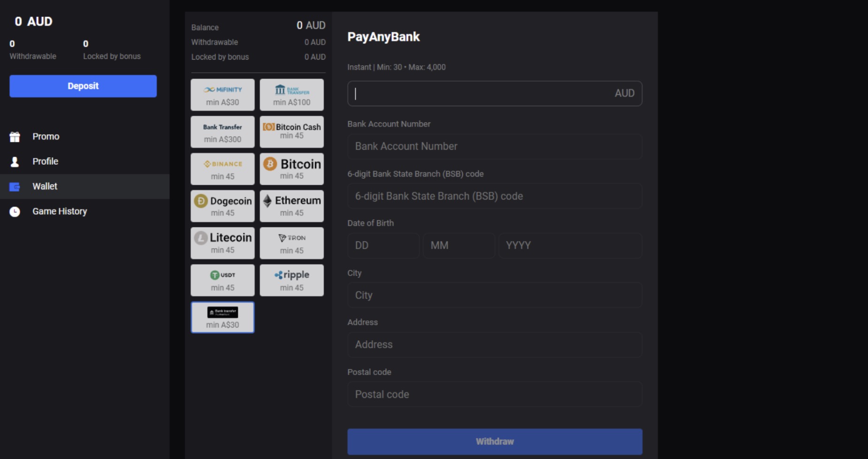Click the Bank Account Number field

494,146
